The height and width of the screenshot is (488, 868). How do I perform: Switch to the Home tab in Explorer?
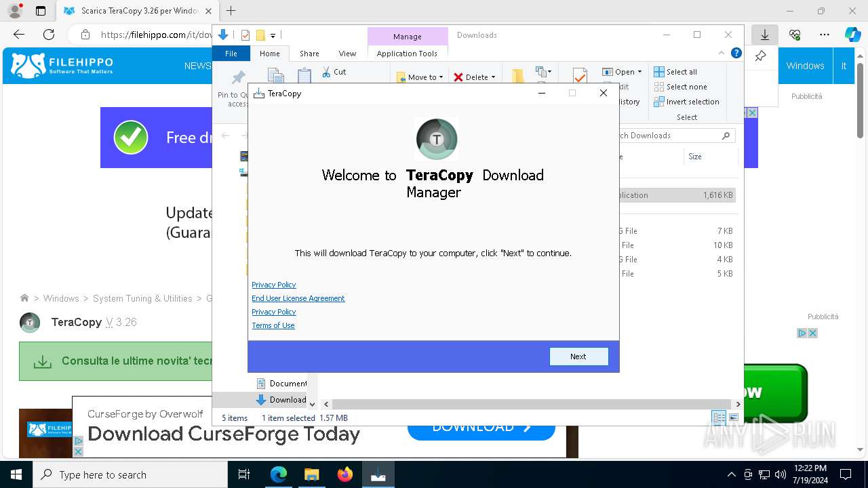[x=269, y=54]
